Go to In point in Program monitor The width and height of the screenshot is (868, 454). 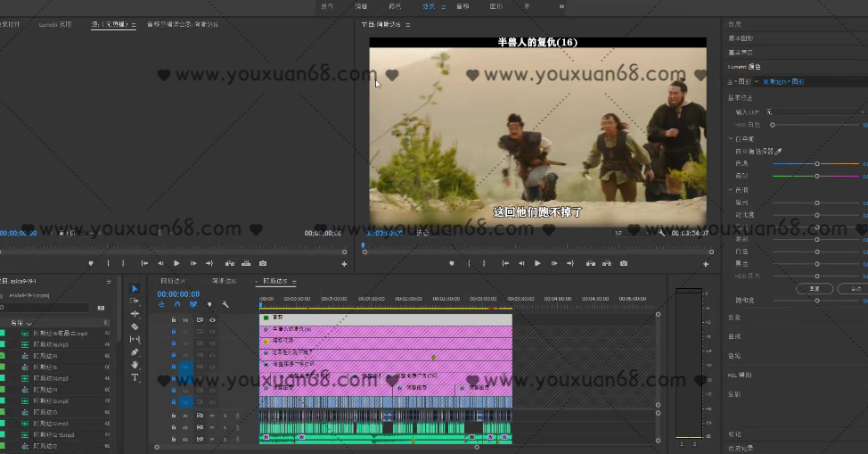point(505,264)
